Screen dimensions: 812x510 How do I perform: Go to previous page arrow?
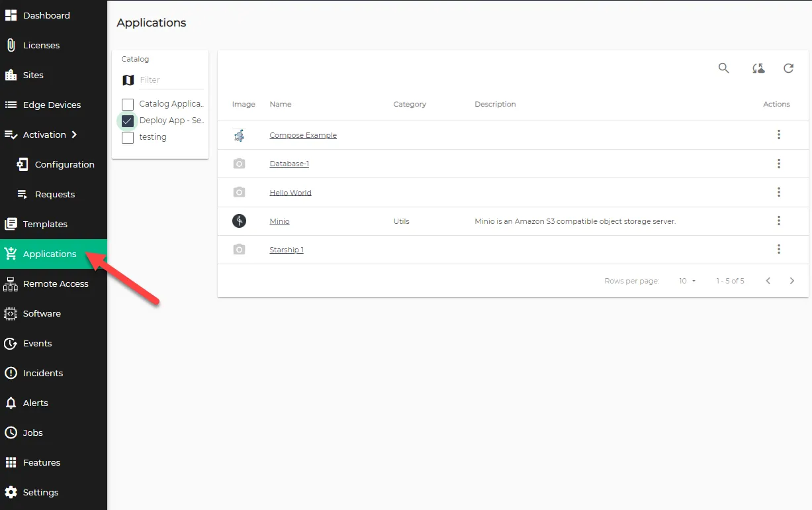click(x=768, y=281)
